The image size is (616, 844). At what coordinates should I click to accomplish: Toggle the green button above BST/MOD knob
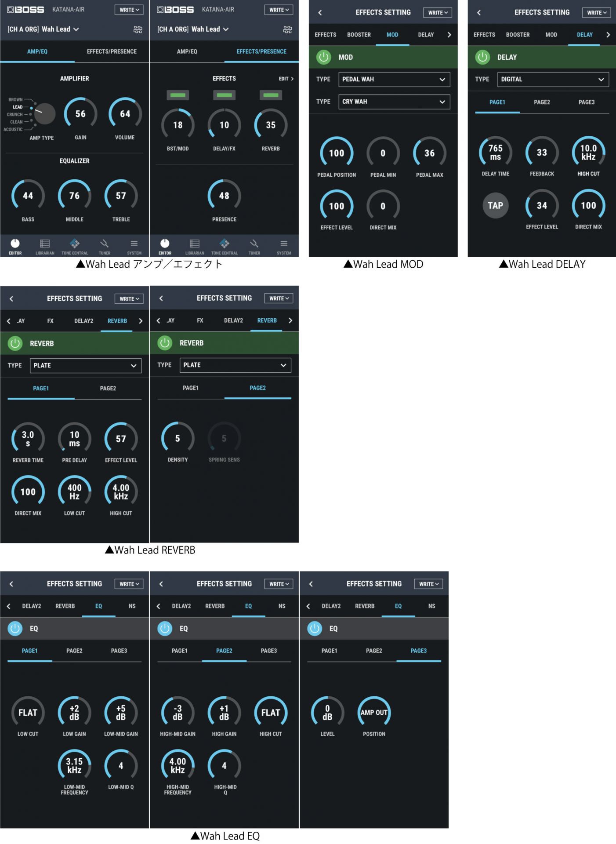click(x=178, y=95)
